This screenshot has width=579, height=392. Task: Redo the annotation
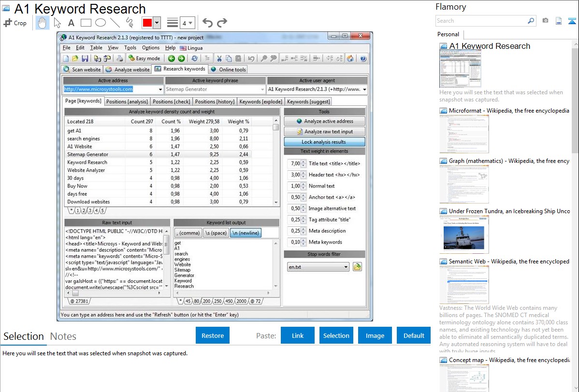click(x=222, y=23)
